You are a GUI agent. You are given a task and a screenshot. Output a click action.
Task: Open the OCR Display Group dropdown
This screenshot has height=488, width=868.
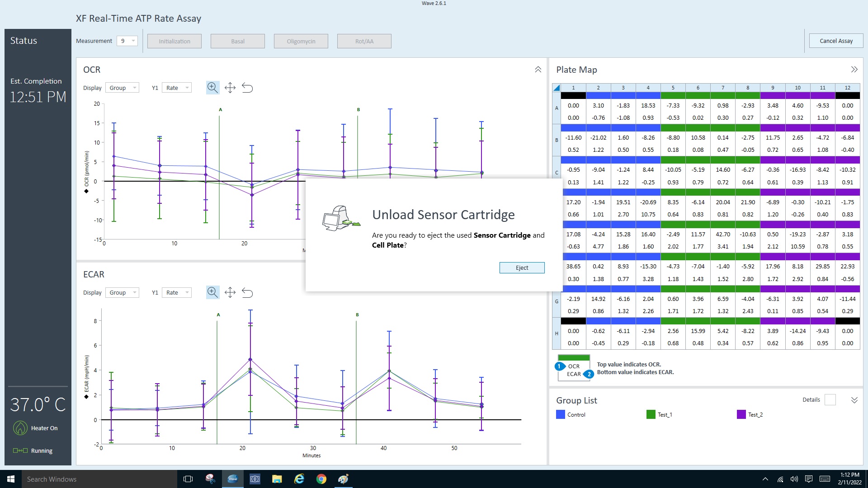(x=122, y=88)
